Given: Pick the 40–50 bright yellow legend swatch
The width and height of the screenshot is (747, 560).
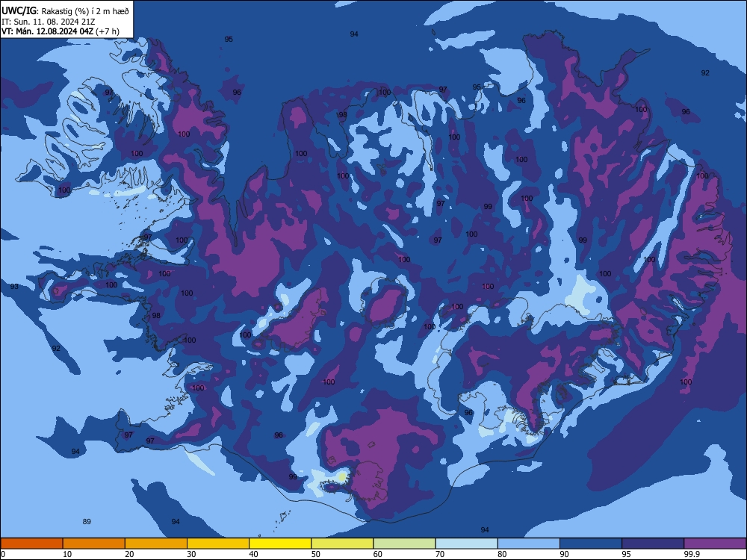Looking at the screenshot, I should coord(280,544).
